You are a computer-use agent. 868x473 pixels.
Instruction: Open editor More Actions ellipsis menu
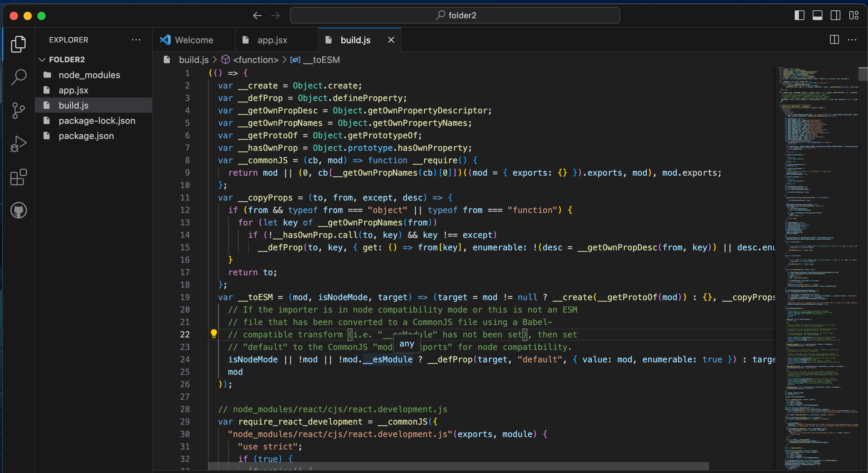852,40
